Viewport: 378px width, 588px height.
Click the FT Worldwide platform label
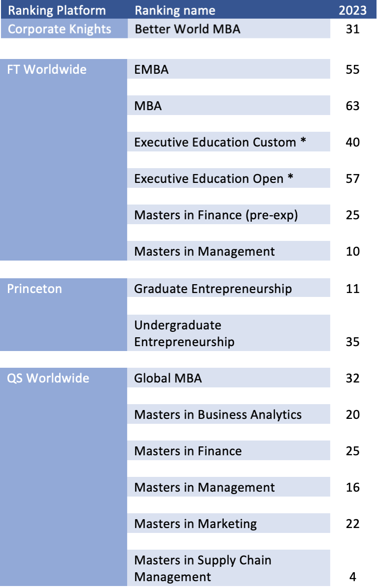47,69
